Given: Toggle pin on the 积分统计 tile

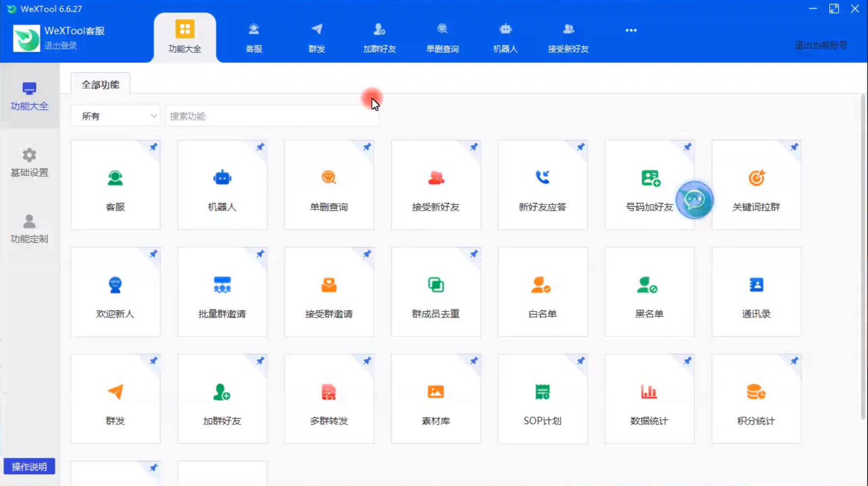Looking at the screenshot, I should pyautogui.click(x=794, y=361).
